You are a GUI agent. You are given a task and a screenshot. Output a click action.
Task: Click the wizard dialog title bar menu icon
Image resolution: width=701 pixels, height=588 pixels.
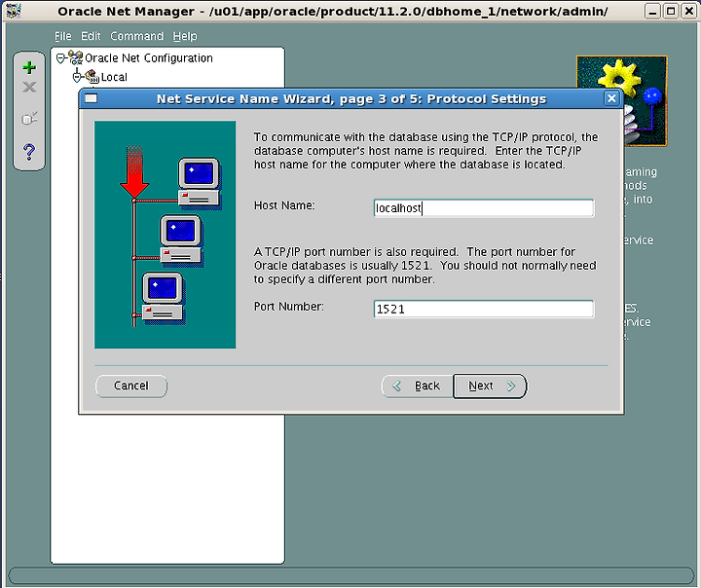click(92, 98)
